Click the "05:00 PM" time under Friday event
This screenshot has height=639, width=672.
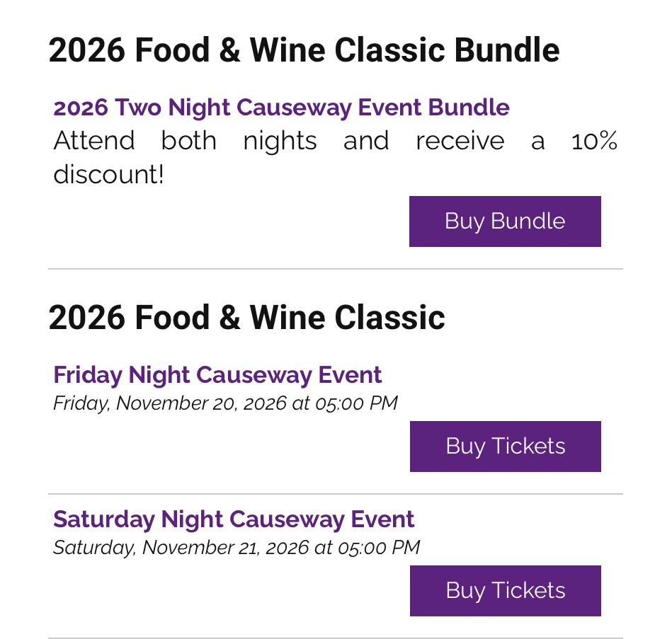click(355, 403)
